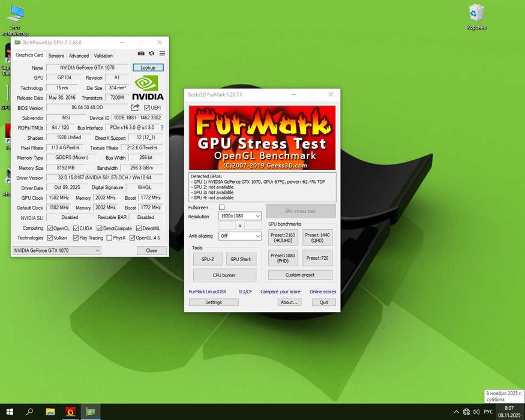Click the BIOS export share icon

[x=135, y=107]
